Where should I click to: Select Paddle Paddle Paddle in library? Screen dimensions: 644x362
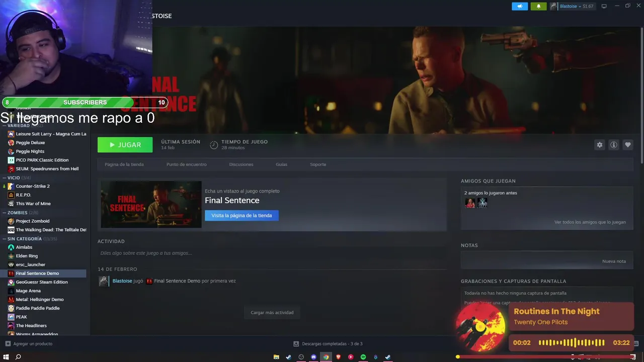coord(38,308)
